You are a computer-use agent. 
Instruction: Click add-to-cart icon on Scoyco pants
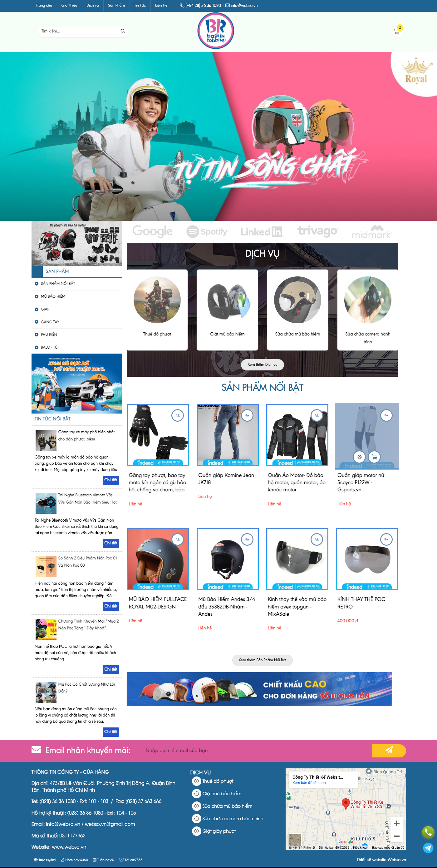coord(374,457)
